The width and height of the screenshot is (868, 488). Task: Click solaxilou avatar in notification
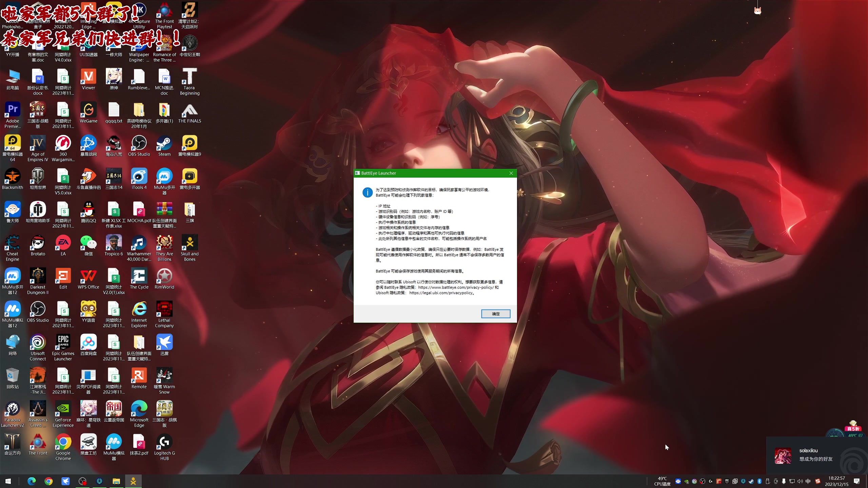[x=783, y=456]
